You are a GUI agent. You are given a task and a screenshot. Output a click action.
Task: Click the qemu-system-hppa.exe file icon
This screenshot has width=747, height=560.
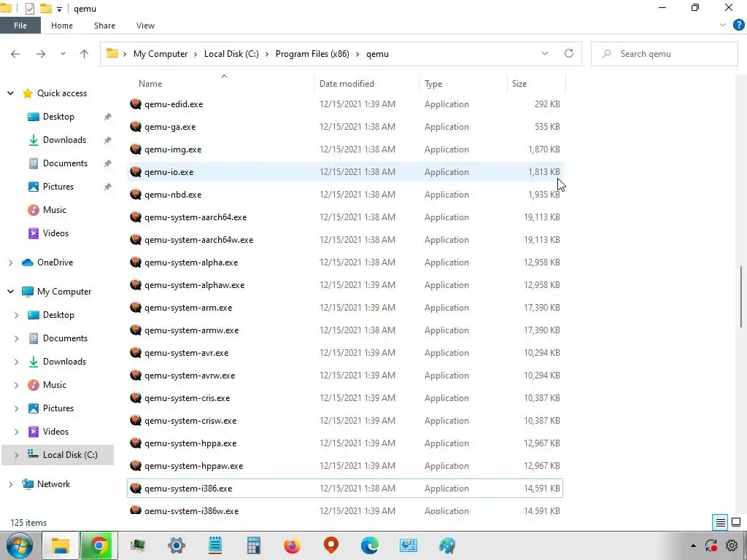coord(136,443)
